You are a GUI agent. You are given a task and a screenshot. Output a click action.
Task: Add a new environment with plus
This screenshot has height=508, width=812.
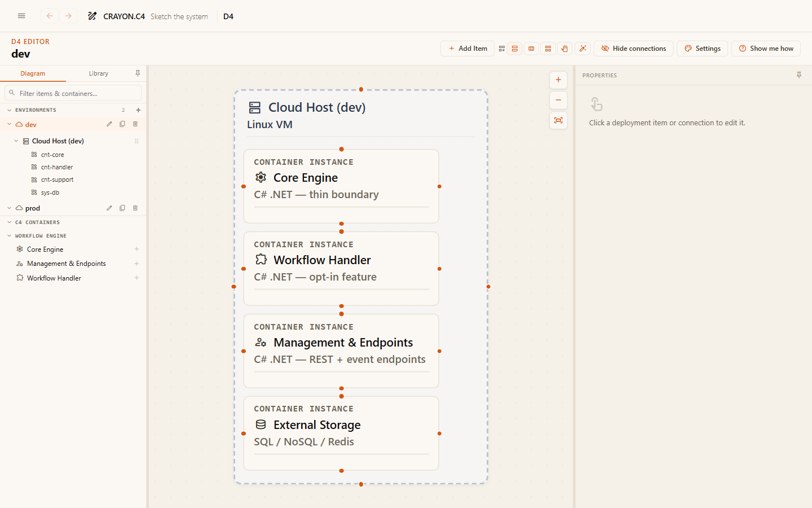pyautogui.click(x=138, y=110)
